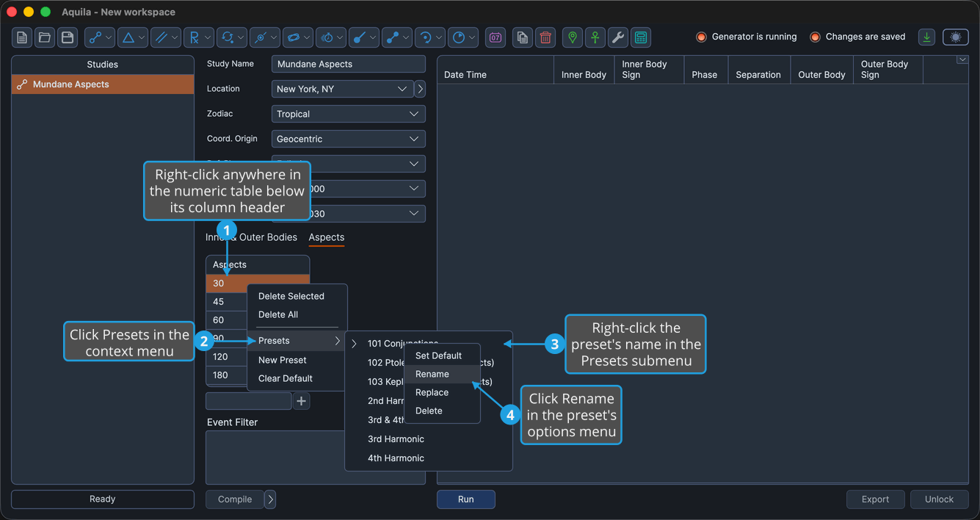The width and height of the screenshot is (980, 520).
Task: Click the Open folder toolbar icon
Action: point(45,37)
